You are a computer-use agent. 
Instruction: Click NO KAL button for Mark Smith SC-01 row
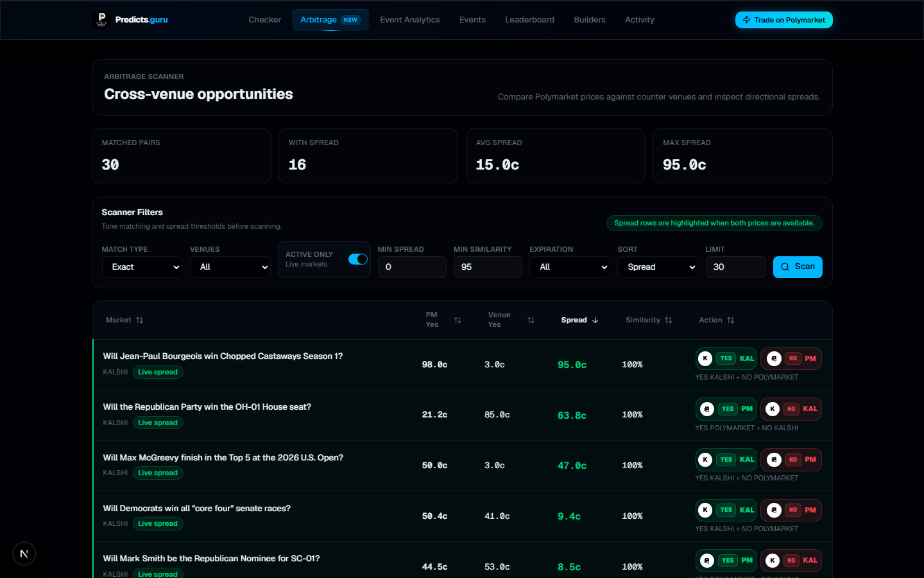coord(791,560)
